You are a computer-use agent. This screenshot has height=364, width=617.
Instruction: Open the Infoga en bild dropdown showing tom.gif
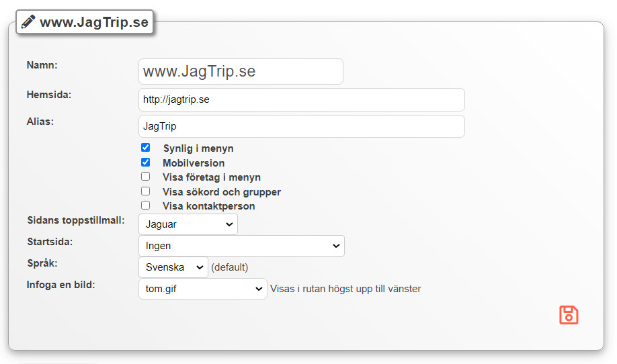pos(203,289)
